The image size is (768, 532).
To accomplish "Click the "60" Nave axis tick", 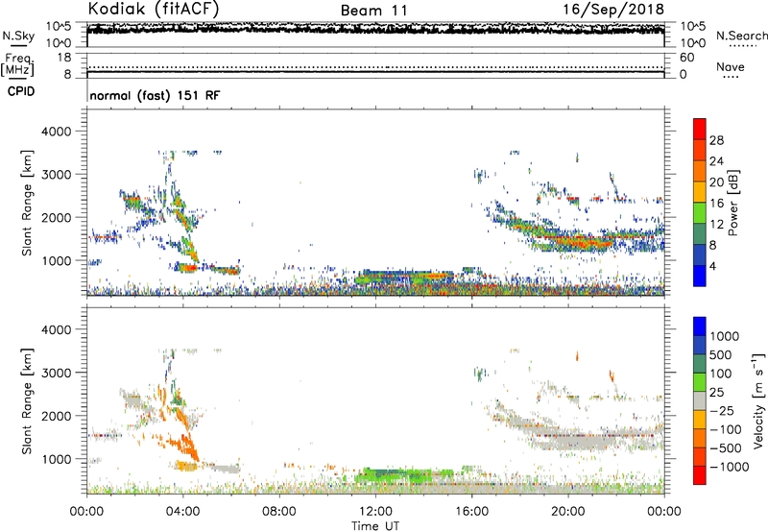I will [687, 58].
